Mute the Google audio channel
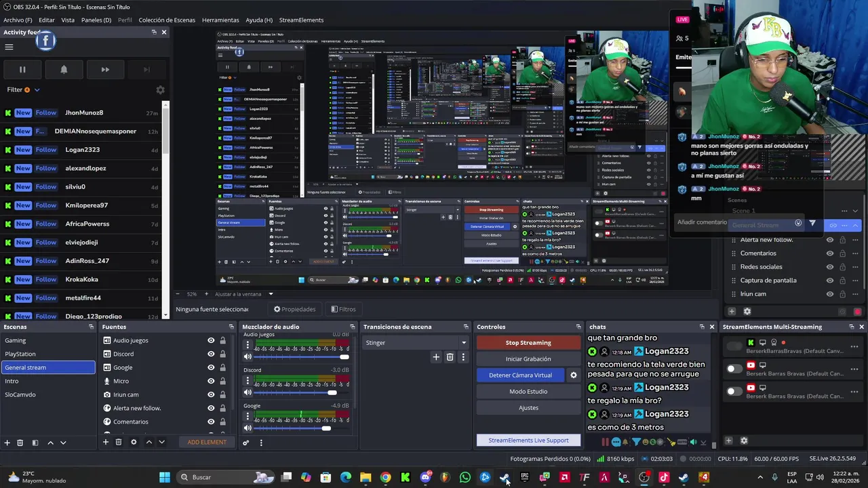Viewport: 868px width, 488px height. click(x=248, y=428)
